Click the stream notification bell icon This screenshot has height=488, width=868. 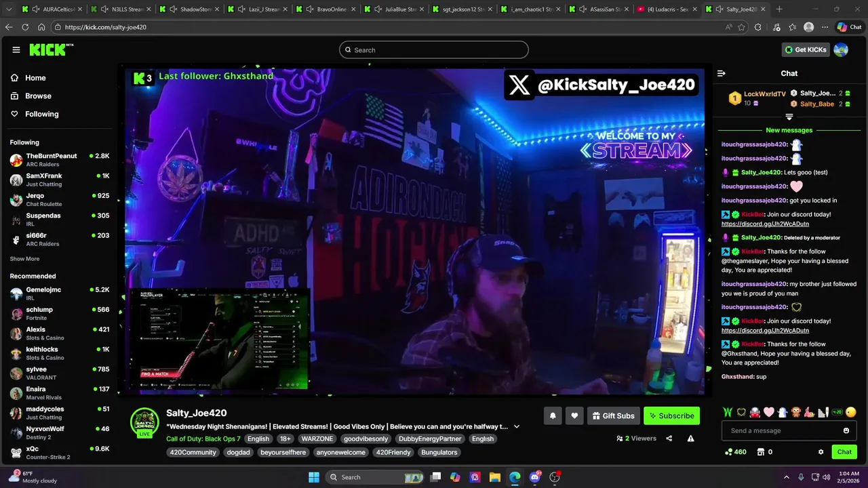tap(553, 415)
